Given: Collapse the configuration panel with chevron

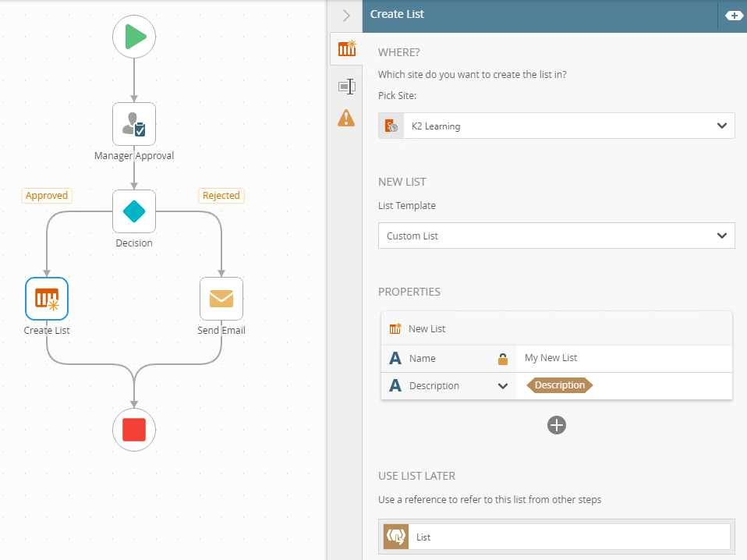Looking at the screenshot, I should (x=346, y=16).
